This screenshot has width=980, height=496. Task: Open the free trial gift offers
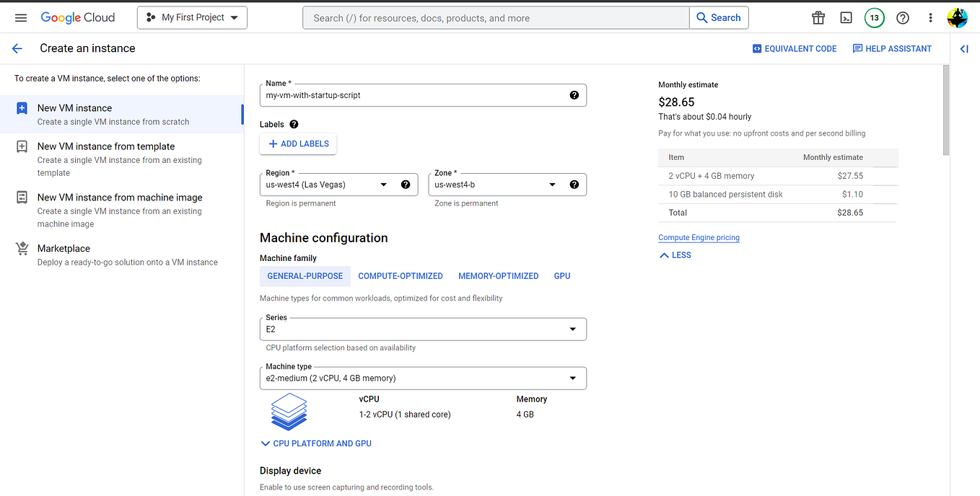click(818, 17)
